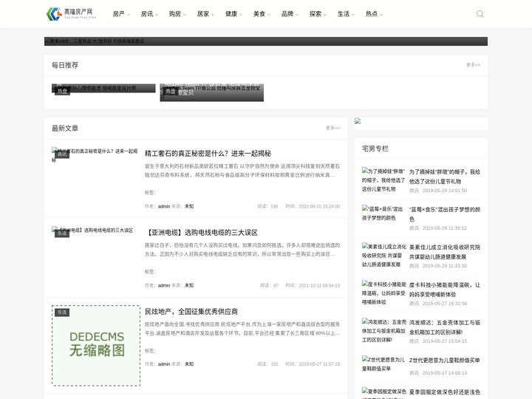This screenshot has height=399, width=532.
Task: Open the first 每日推荐 card thumbnail
Action: [x=103, y=88]
